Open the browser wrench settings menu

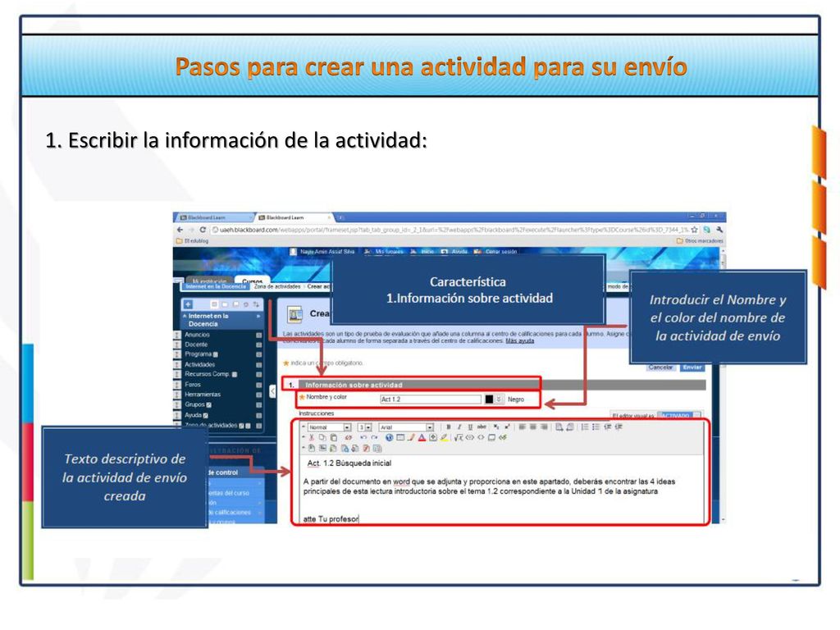pyautogui.click(x=719, y=230)
